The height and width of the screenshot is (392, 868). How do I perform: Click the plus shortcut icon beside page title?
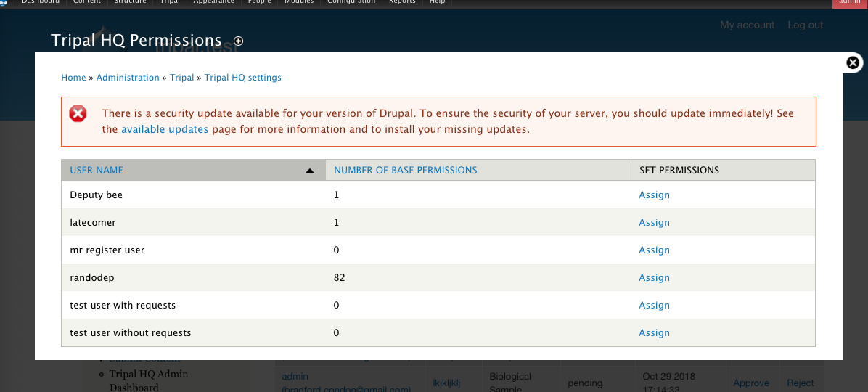pyautogui.click(x=239, y=41)
